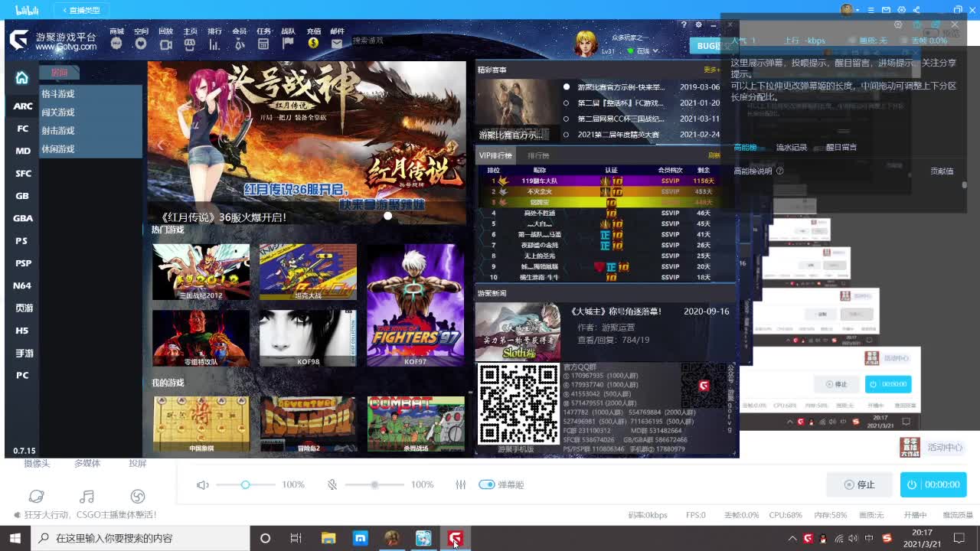Screen dimensions: 980x551
Task: Switch to 流水记录 tab
Action: [791, 148]
